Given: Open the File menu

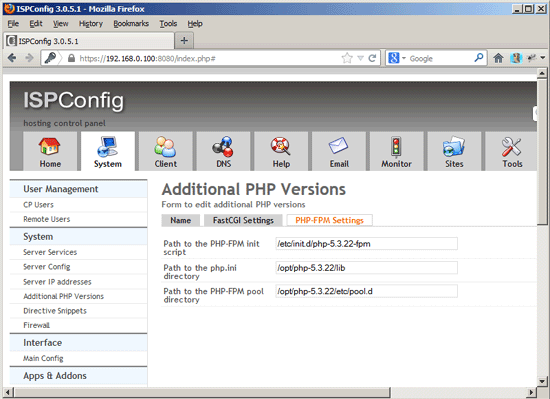Looking at the screenshot, I should click(13, 23).
